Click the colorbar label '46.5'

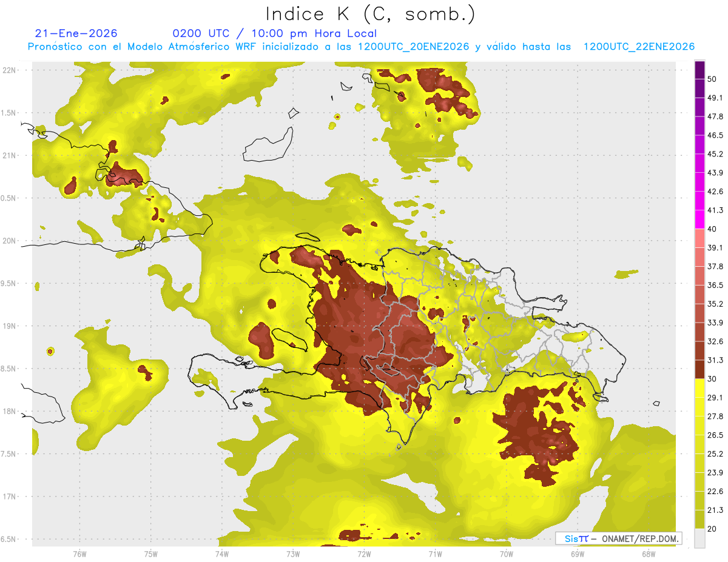(x=715, y=135)
